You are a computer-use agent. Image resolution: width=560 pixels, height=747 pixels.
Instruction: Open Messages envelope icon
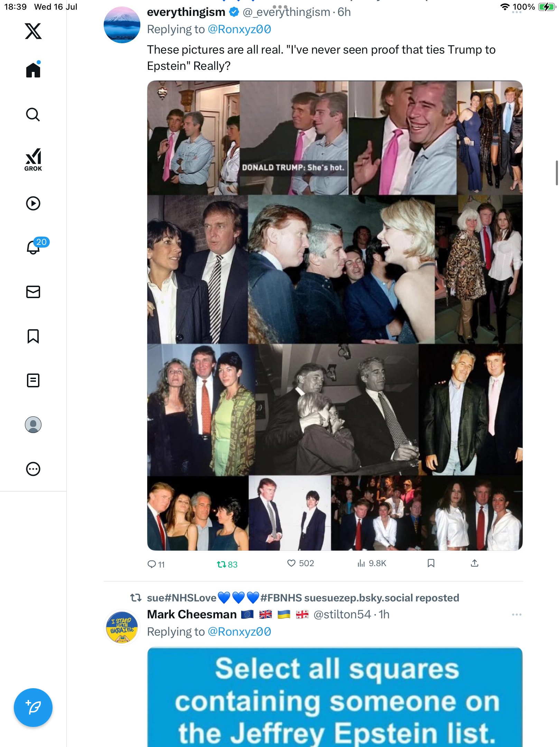(x=33, y=292)
